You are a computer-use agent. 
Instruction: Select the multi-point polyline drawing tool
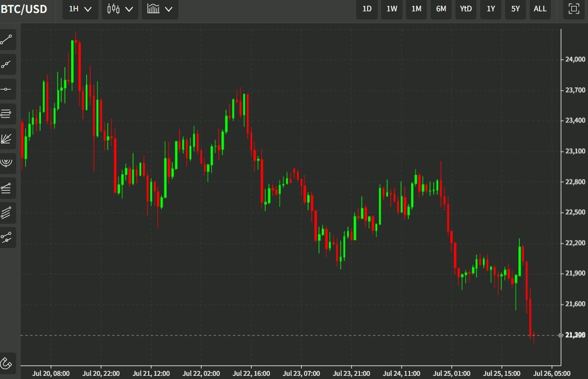(7, 65)
